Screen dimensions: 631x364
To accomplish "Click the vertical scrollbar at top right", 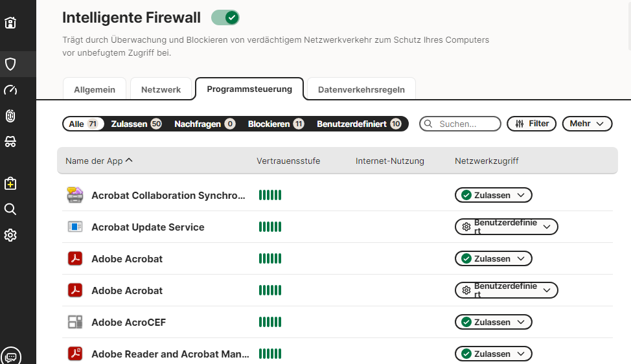I will 629,26.
